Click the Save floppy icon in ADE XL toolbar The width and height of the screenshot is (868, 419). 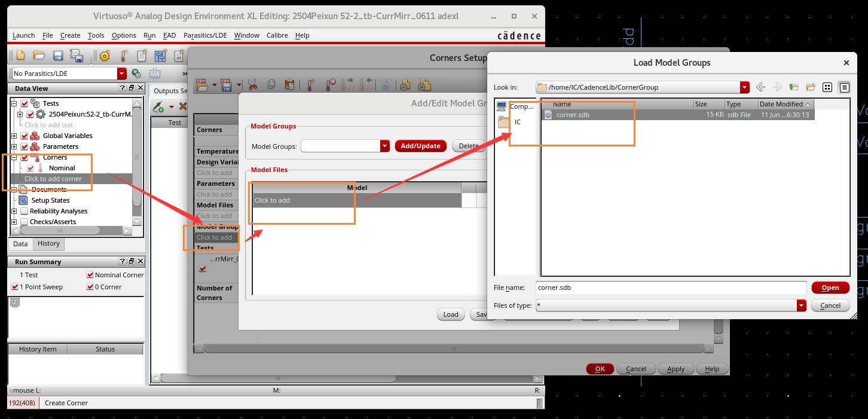click(x=58, y=56)
